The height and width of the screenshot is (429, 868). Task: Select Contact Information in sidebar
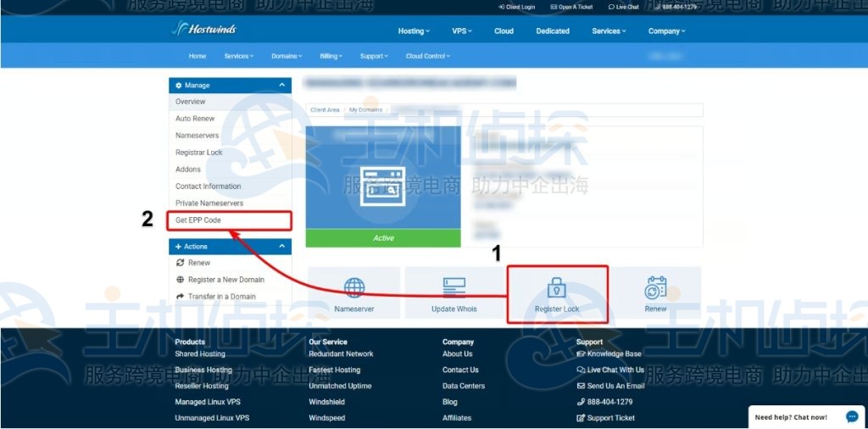point(230,187)
